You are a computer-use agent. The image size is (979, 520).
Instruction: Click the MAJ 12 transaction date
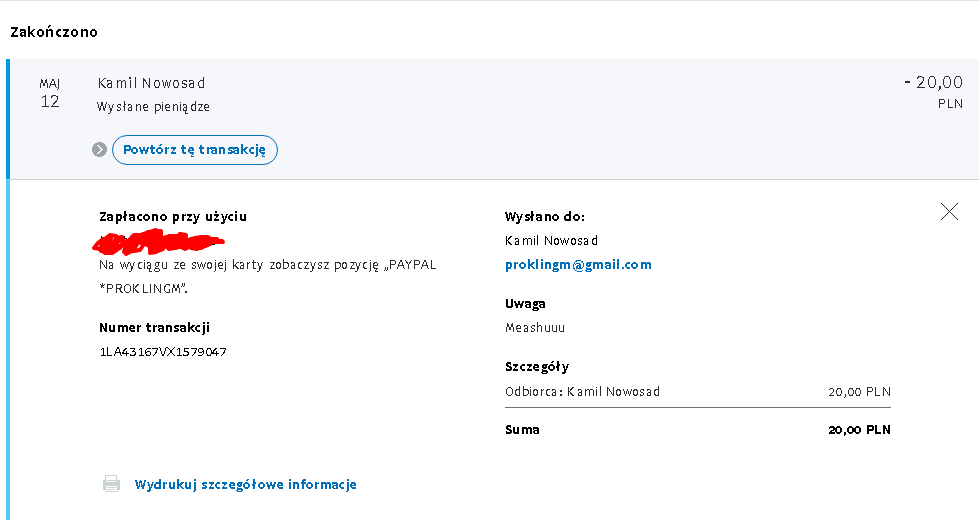click(50, 93)
